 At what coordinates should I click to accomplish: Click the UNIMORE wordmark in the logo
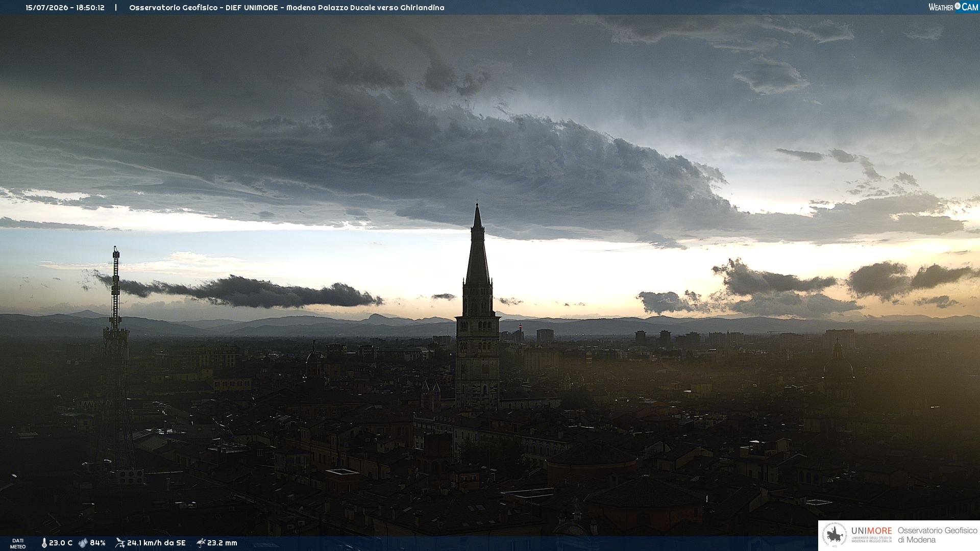pos(872,531)
